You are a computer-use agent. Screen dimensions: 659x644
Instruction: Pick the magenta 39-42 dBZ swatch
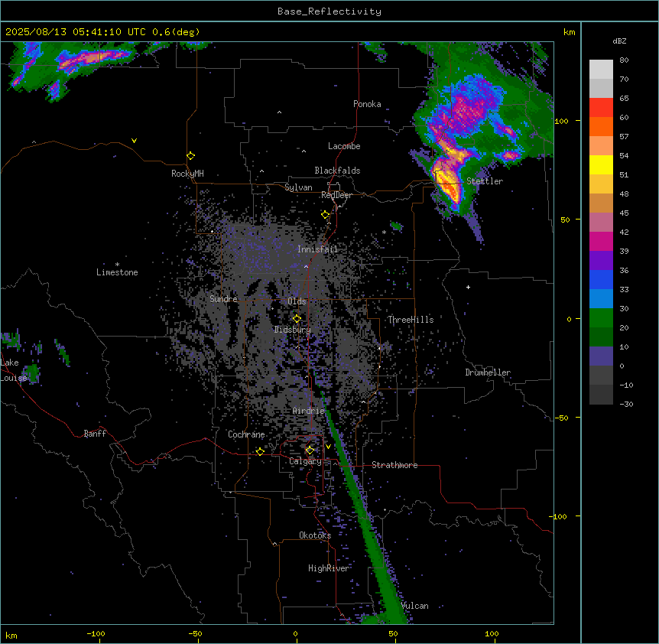coord(601,242)
